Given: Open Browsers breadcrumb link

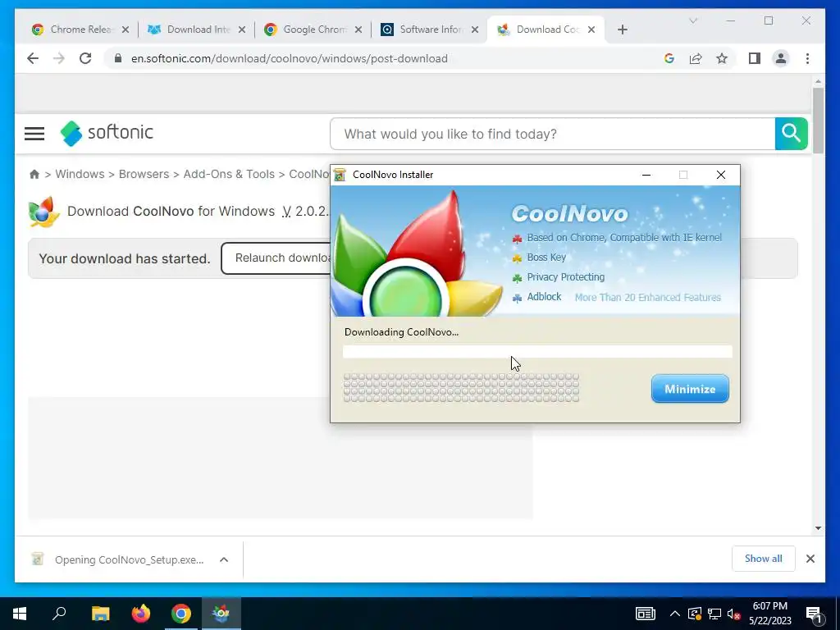Looking at the screenshot, I should coord(144,174).
